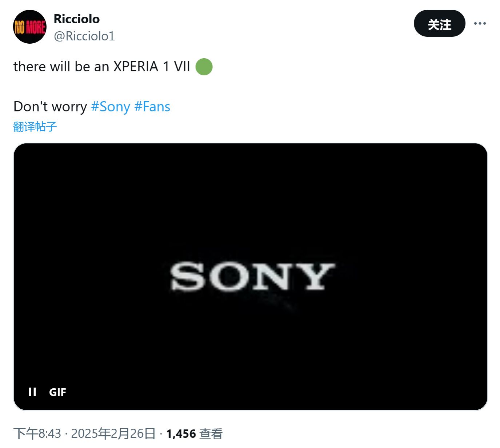This screenshot has height=448, width=500.
Task: Click the 下午8:43 post time
Action: tap(37, 433)
